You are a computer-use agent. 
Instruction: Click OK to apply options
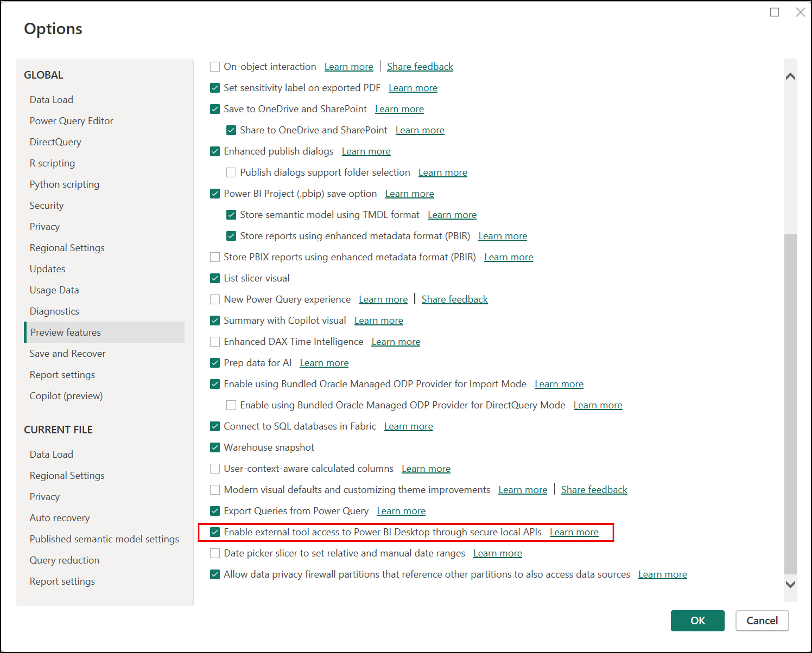coord(698,621)
